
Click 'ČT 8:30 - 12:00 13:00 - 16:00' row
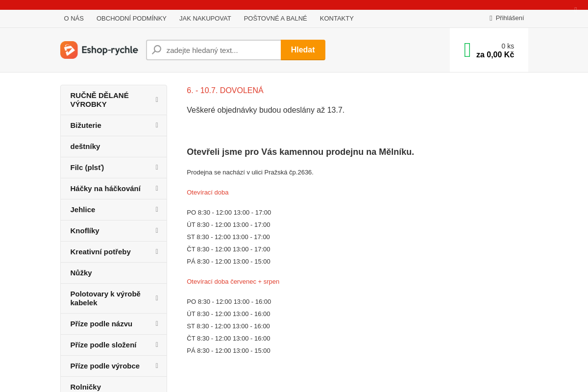pos(228,339)
